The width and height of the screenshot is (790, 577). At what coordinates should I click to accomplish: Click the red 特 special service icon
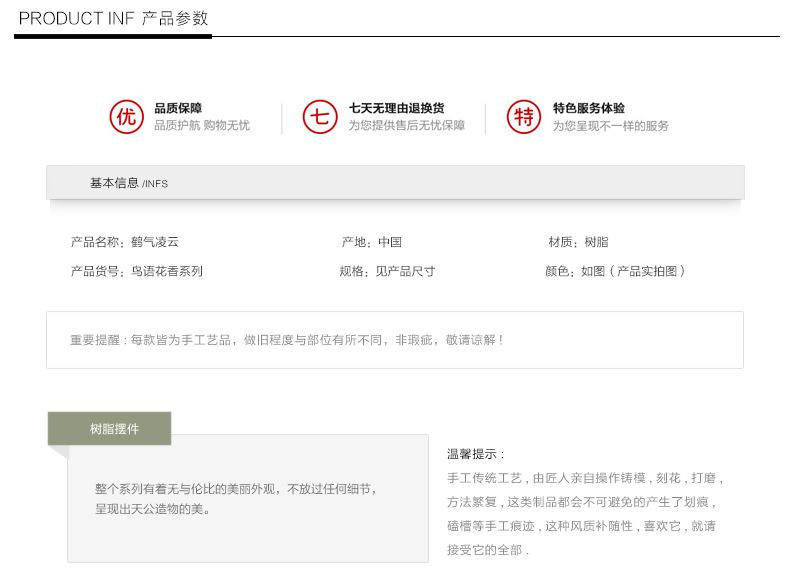[523, 117]
